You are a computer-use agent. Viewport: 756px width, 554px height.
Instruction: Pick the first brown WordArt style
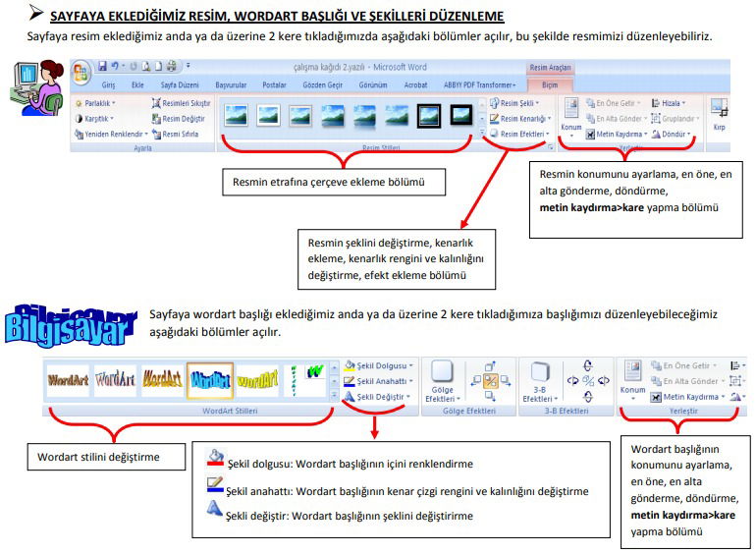[68, 381]
